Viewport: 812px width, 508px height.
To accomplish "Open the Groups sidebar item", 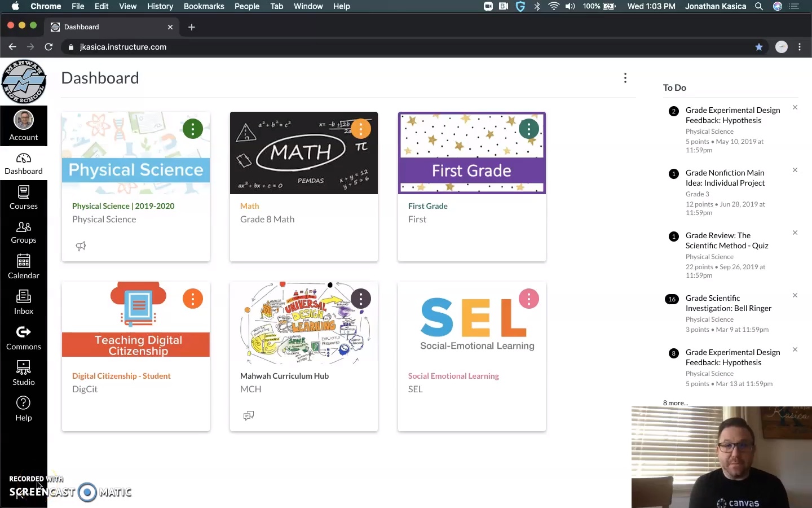I will click(23, 232).
